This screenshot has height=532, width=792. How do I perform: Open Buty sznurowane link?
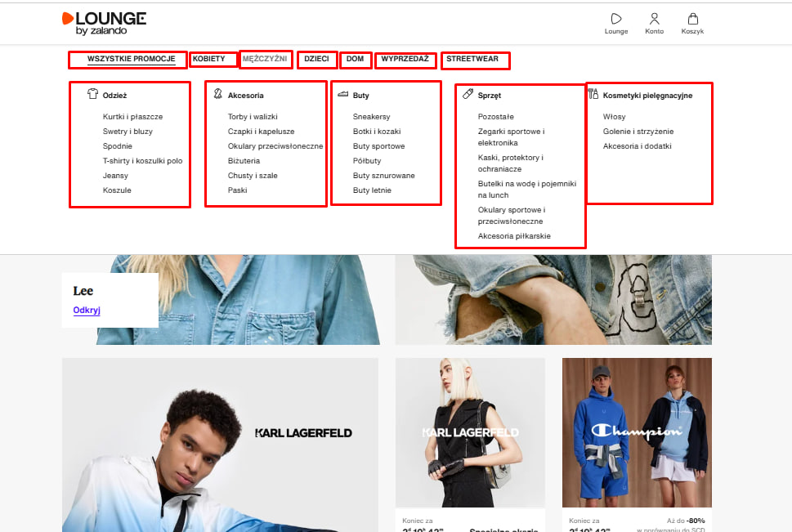pos(384,176)
